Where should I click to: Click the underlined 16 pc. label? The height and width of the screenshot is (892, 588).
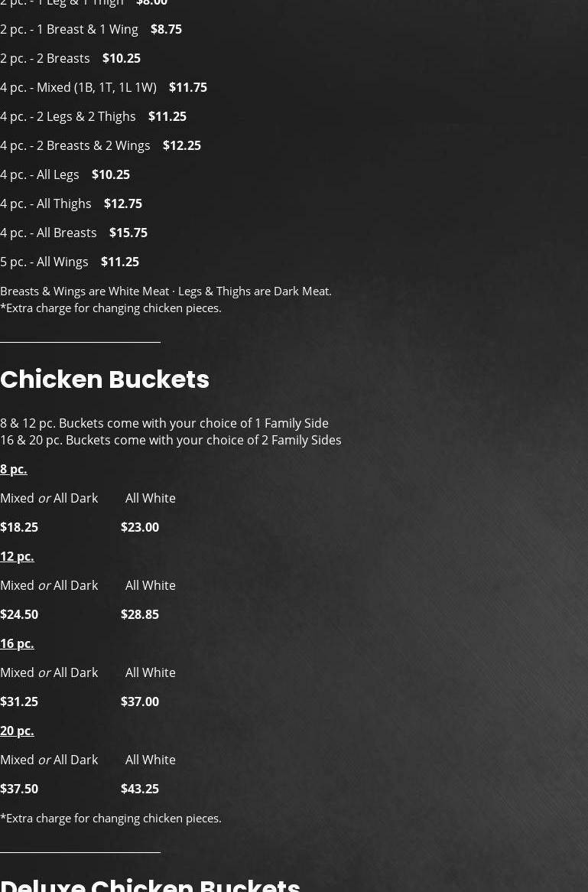click(x=17, y=643)
